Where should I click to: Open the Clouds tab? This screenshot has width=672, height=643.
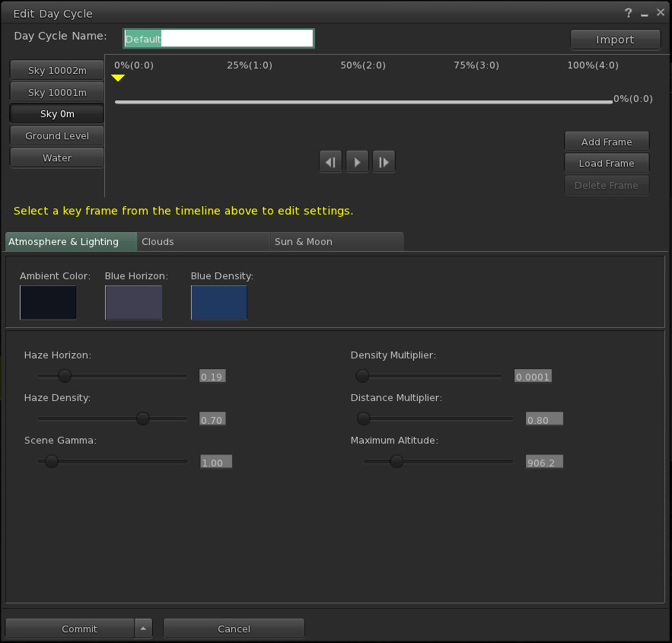(203, 242)
